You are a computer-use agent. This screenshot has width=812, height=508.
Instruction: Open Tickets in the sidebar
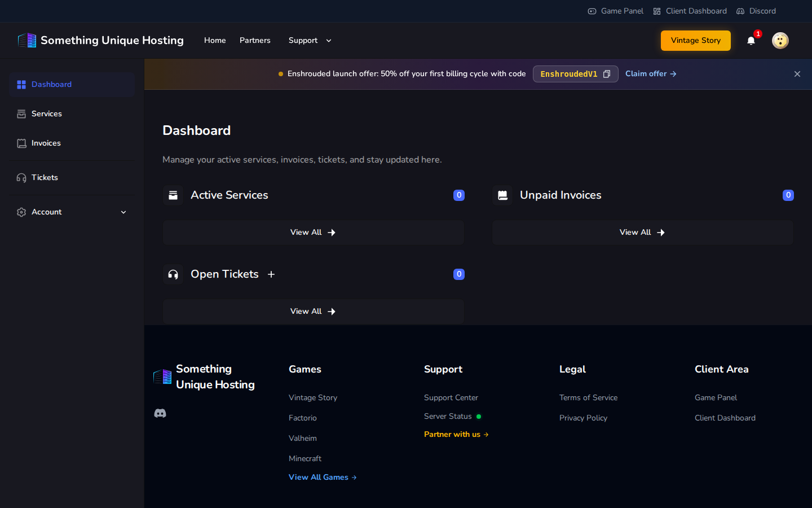[x=72, y=178]
